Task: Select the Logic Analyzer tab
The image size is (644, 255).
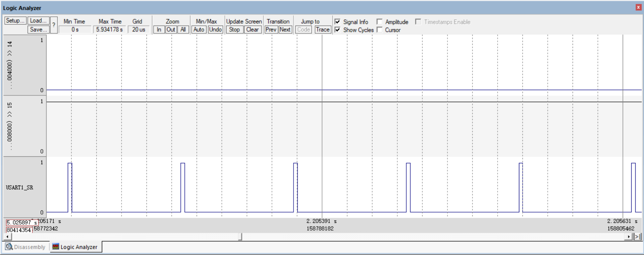Action: pos(75,247)
